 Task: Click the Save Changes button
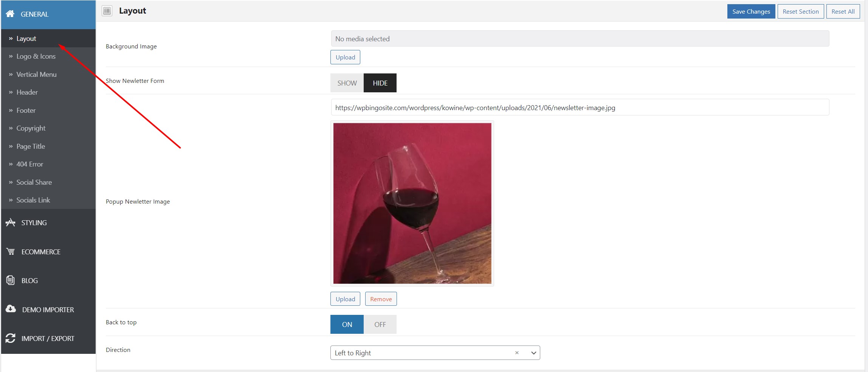tap(751, 11)
